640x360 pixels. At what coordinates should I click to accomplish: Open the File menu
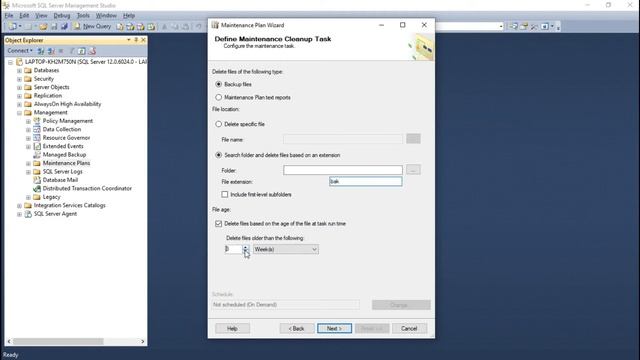point(9,16)
